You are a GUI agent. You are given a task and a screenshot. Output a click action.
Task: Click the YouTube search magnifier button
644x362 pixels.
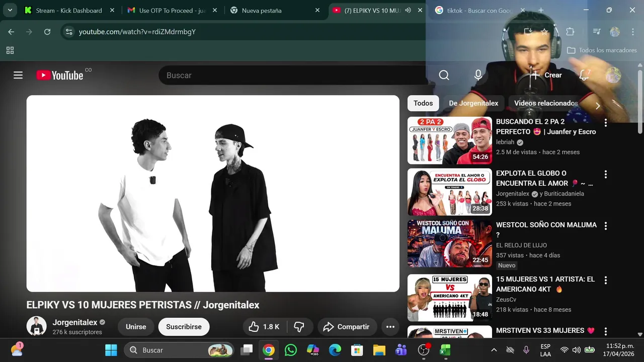(x=444, y=75)
